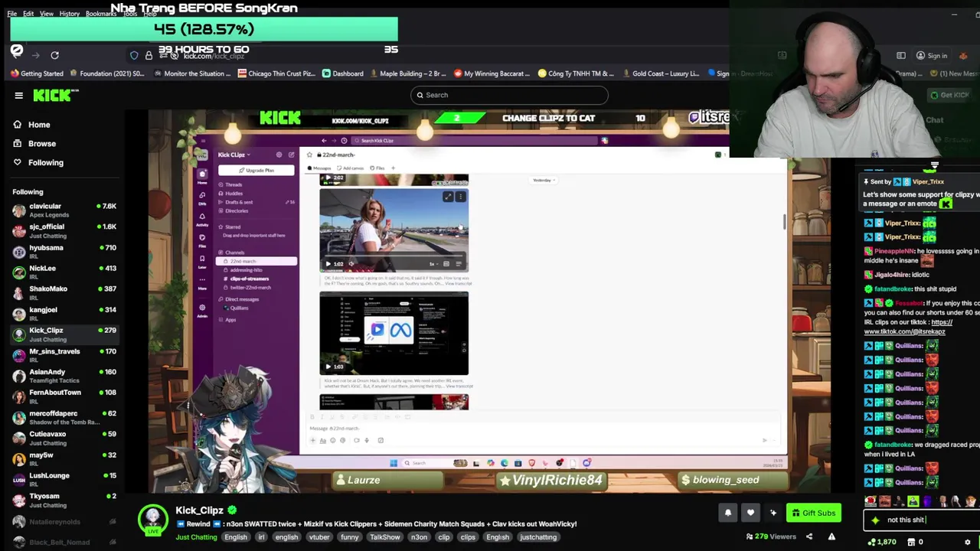The height and width of the screenshot is (551, 980).
Task: Open the browser View menu
Action: pyautogui.click(x=47, y=14)
